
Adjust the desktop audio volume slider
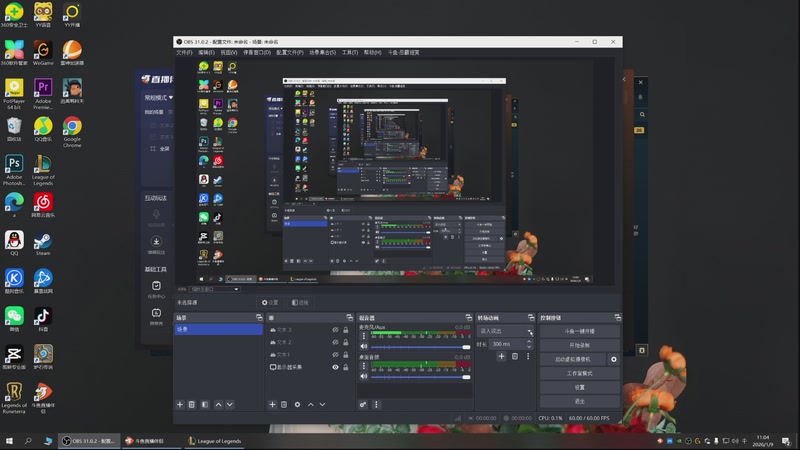(x=420, y=377)
